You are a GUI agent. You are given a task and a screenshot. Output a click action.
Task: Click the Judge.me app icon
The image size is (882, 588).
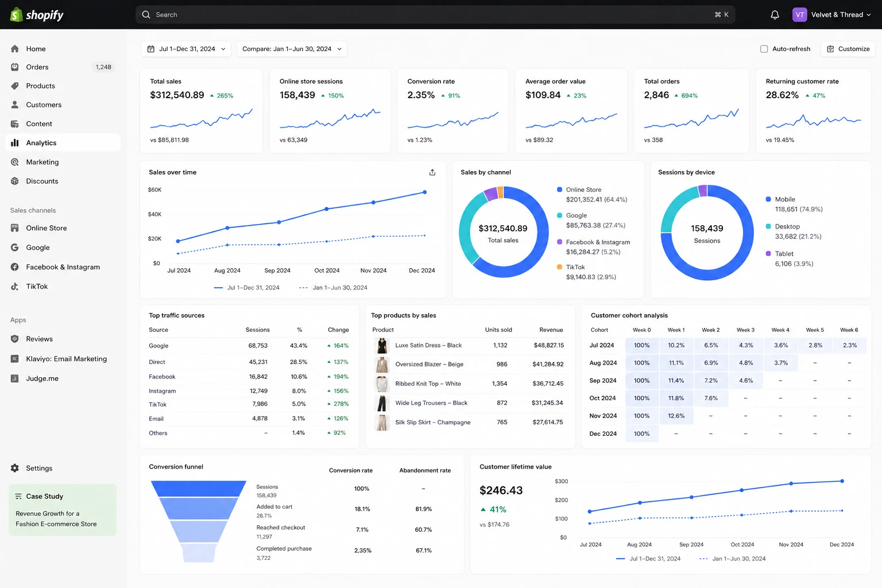coord(15,378)
